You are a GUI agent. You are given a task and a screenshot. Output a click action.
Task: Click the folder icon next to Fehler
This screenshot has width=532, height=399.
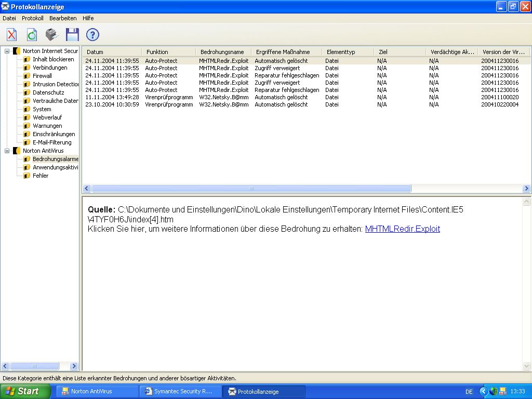pos(27,176)
